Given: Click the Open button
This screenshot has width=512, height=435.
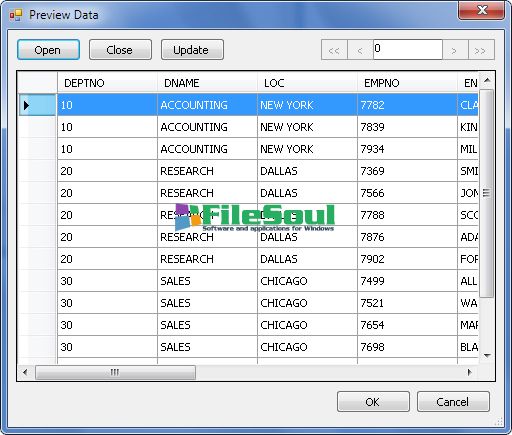Looking at the screenshot, I should pos(48,50).
